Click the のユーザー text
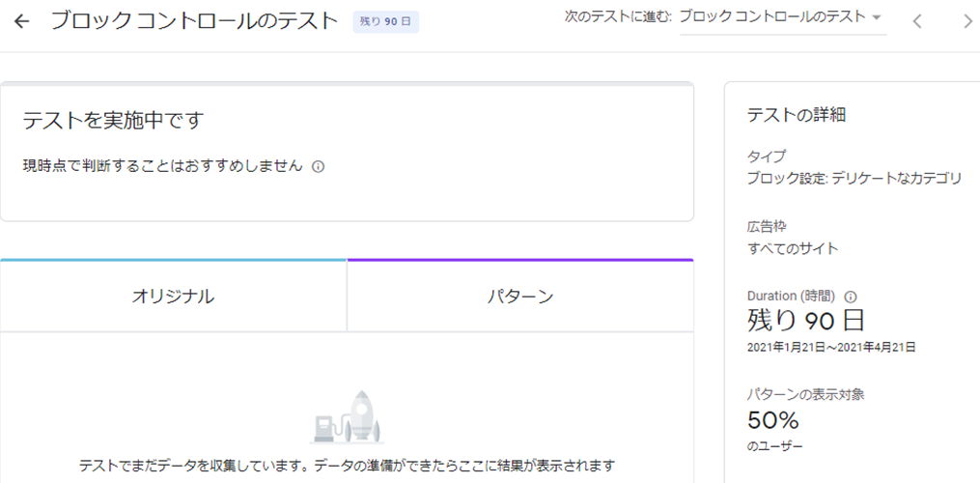This screenshot has height=483, width=980. (775, 446)
